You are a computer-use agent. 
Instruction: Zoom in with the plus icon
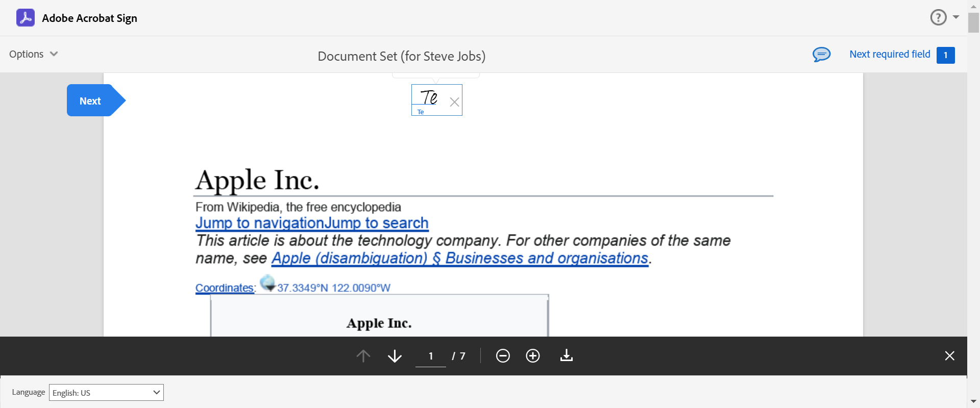coord(533,355)
